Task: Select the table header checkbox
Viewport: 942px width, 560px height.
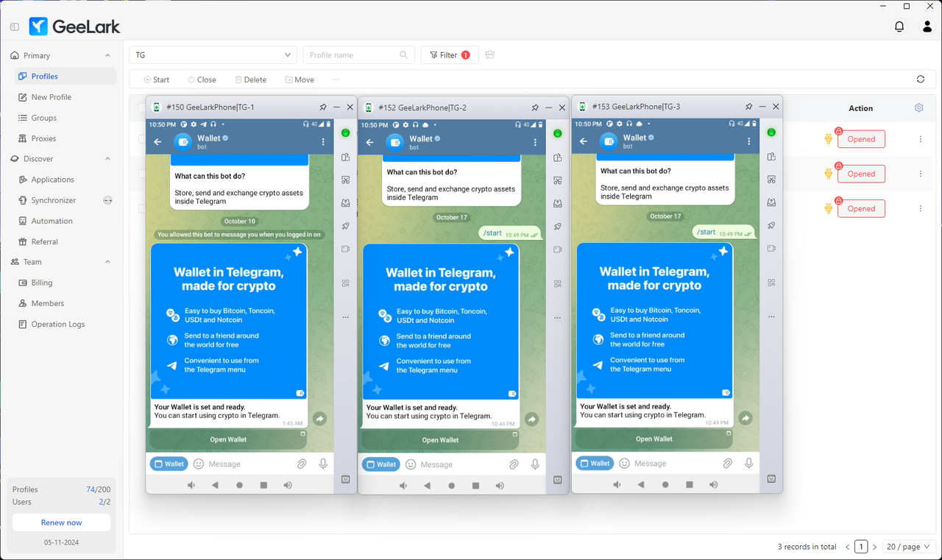Action: click(141, 108)
